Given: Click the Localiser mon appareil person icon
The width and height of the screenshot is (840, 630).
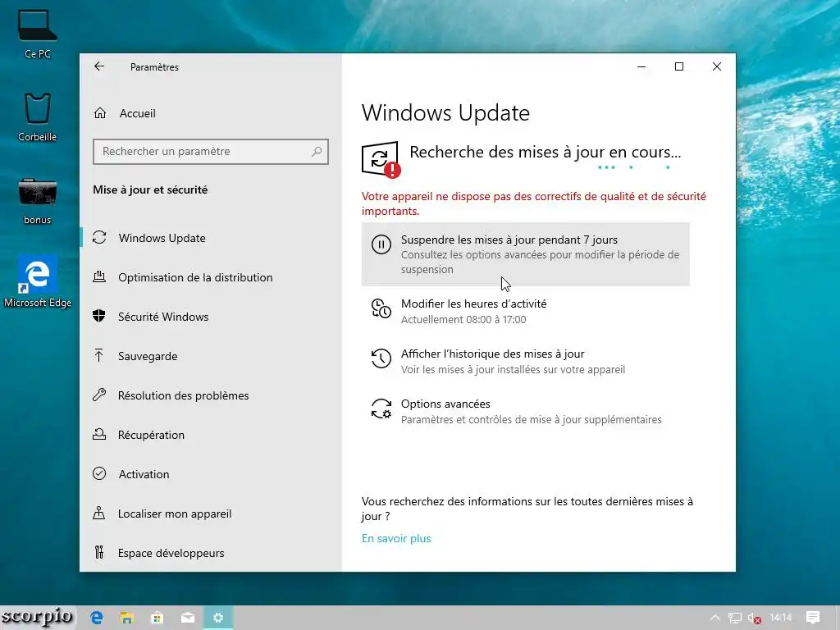Looking at the screenshot, I should point(99,514).
